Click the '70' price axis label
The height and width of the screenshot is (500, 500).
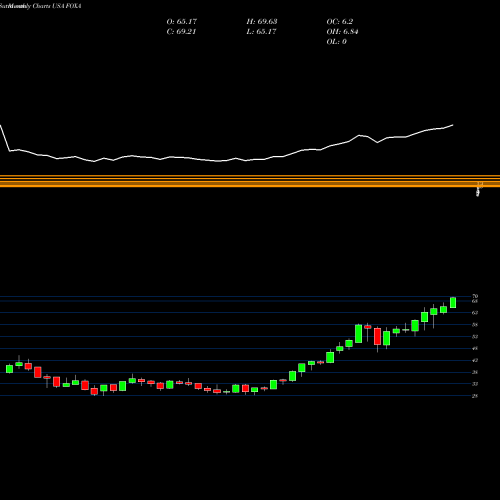click(475, 296)
